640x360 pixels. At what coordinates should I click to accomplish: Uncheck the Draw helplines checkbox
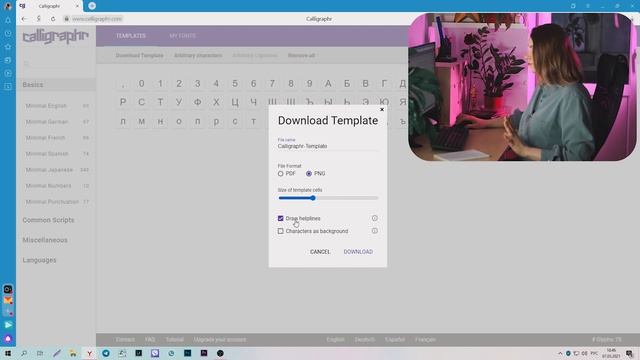[280, 218]
